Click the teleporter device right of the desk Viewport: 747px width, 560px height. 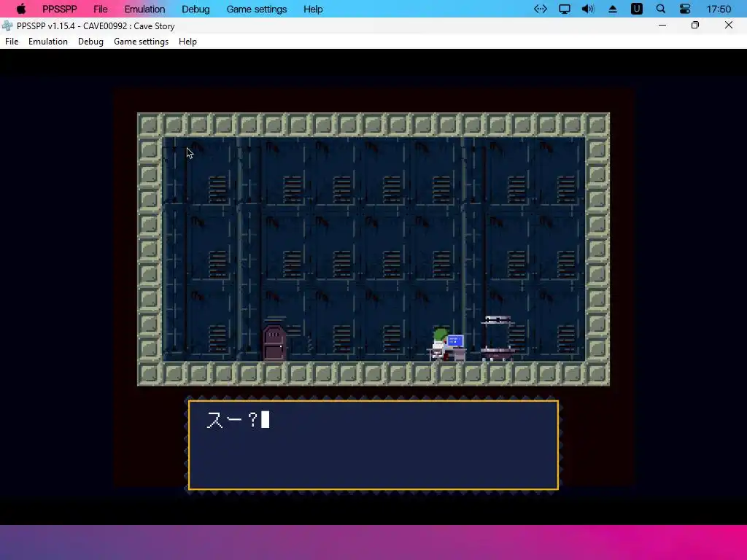498,338
